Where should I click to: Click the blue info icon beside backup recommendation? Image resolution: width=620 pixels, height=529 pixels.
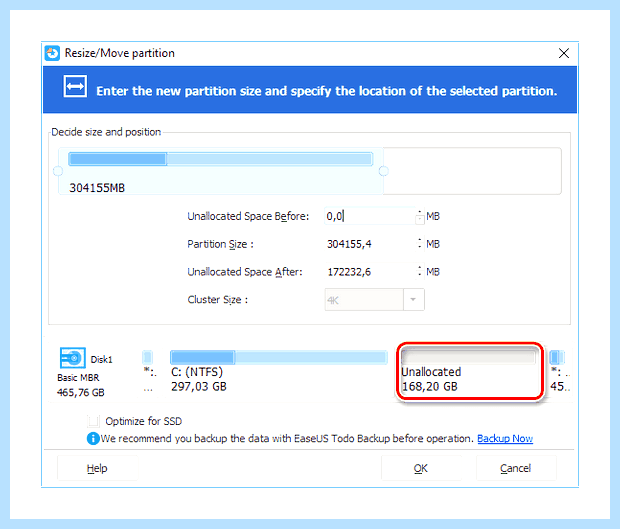point(93,438)
